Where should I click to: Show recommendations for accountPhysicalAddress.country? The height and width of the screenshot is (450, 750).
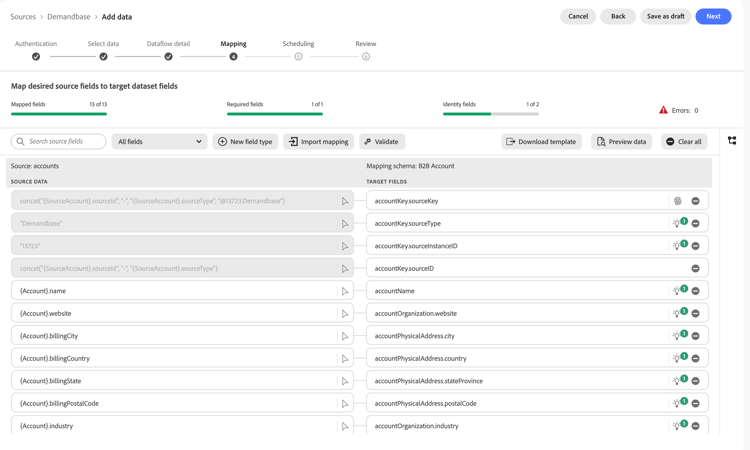tap(679, 358)
